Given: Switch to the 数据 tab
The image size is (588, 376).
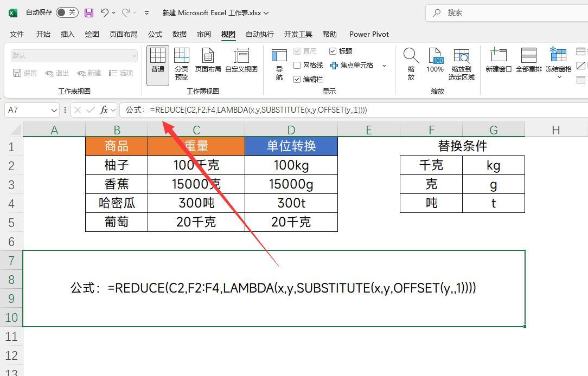Looking at the screenshot, I should coord(179,35).
